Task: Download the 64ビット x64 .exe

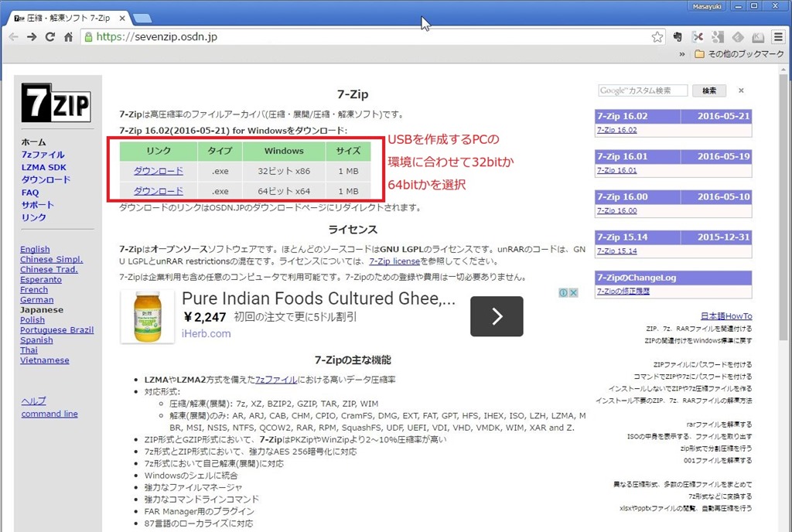Action: point(158,191)
